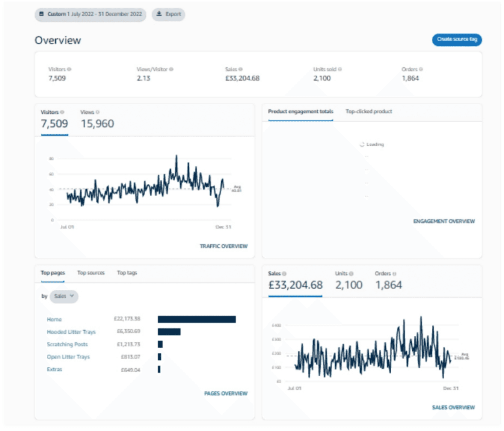
Task: Open the custom date range picker
Action: [x=90, y=14]
